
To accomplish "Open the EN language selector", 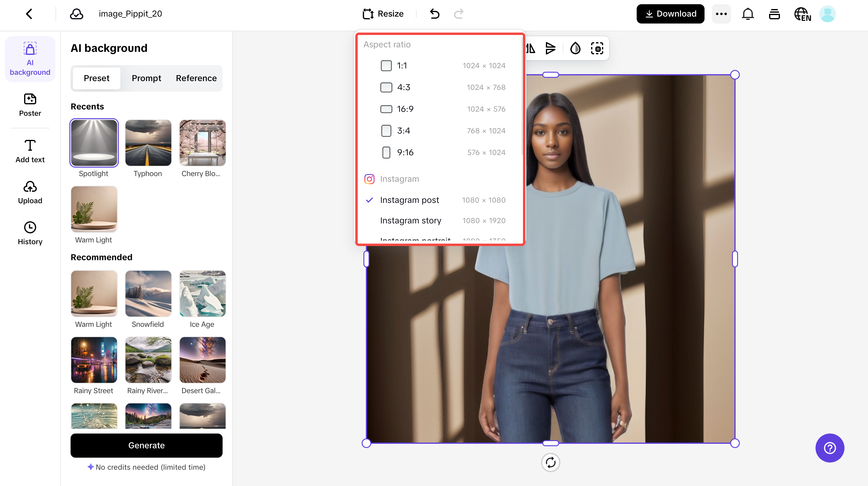I will [x=802, y=14].
